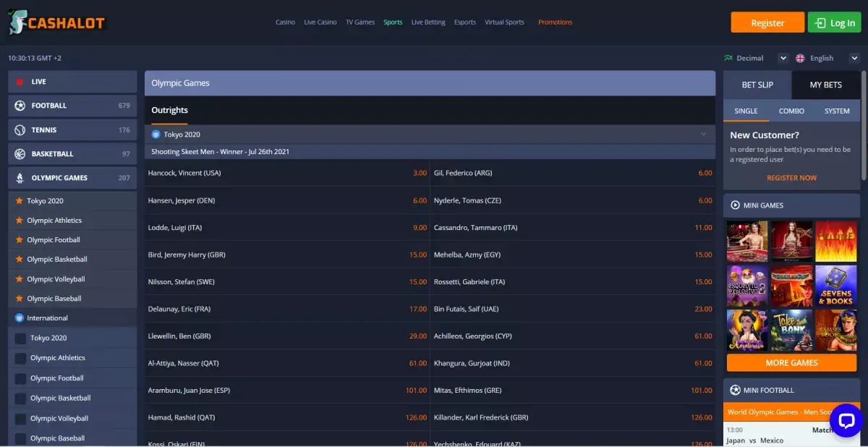
Task: Select the Single bet type tab
Action: [x=746, y=111]
